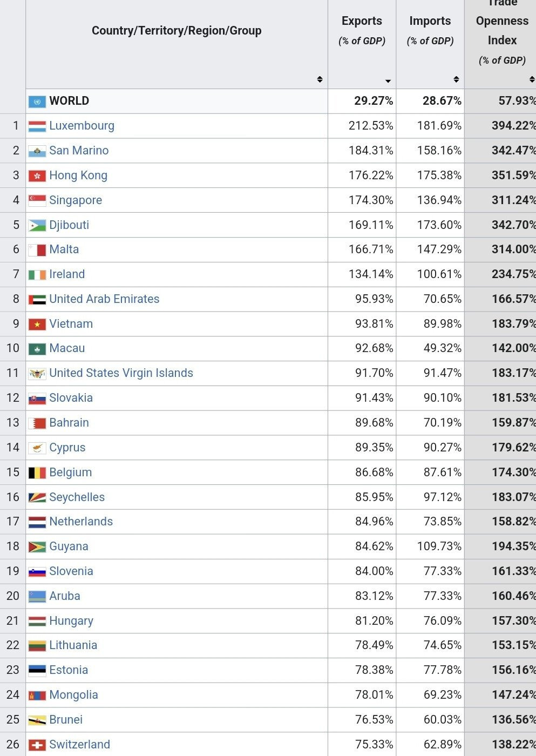Click the Switzerland flag icon
Viewport: 536px width, 756px height.
(x=37, y=745)
